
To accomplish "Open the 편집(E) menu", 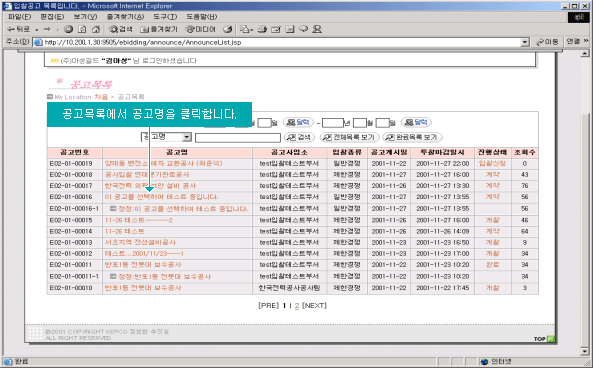I will [52, 17].
